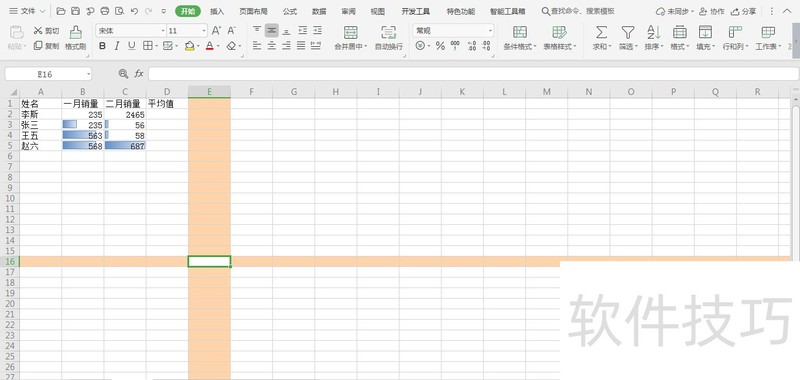Screen dimensions: 800x380
Task: Click the 剪切 cut button
Action: 46,31
